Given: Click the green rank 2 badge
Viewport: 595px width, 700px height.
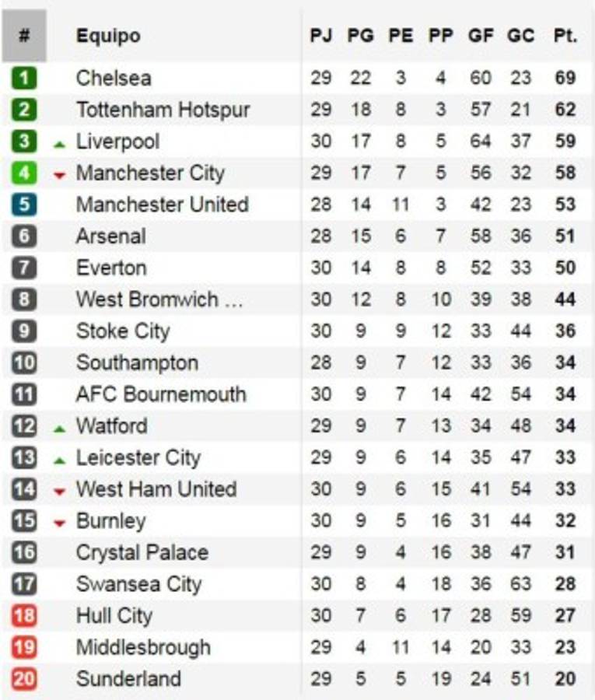Looking at the screenshot, I should click(x=24, y=110).
